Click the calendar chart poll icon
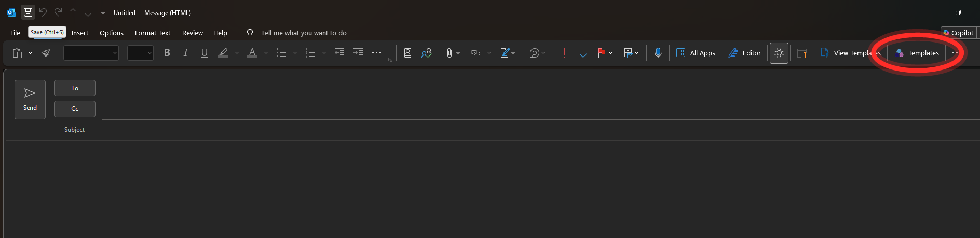Screen dimensions: 980x238 (802, 53)
